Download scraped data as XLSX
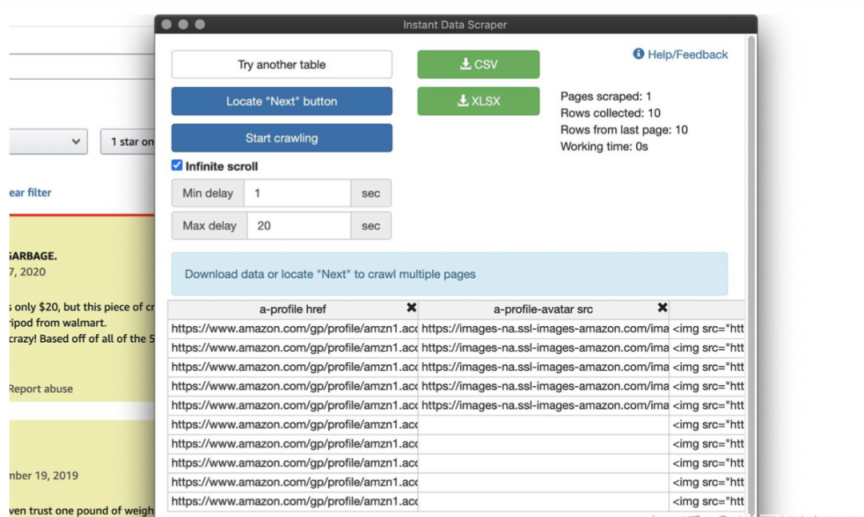Viewport: 864px width, 517px height. pyautogui.click(x=478, y=101)
